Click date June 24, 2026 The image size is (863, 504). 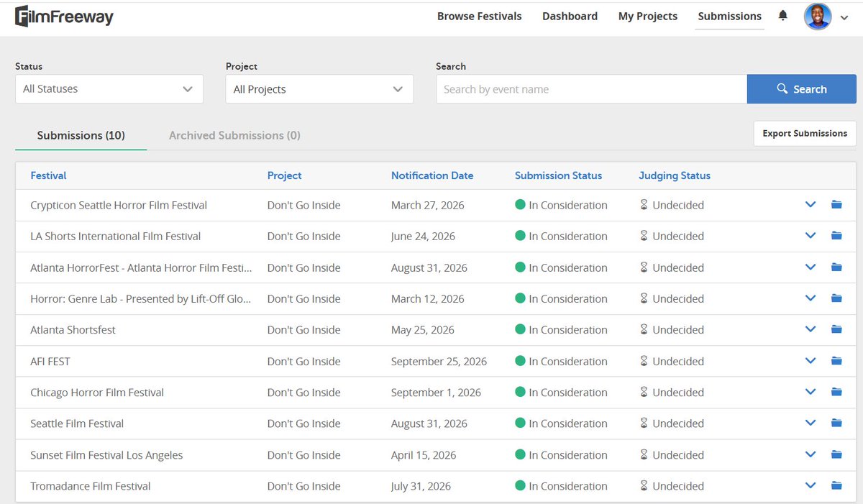(x=423, y=236)
